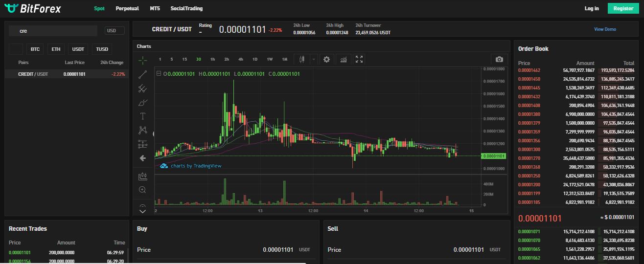This screenshot has width=644, height=264.
Task: Click the green 0.00001101 price label on chart axis
Action: (x=493, y=156)
